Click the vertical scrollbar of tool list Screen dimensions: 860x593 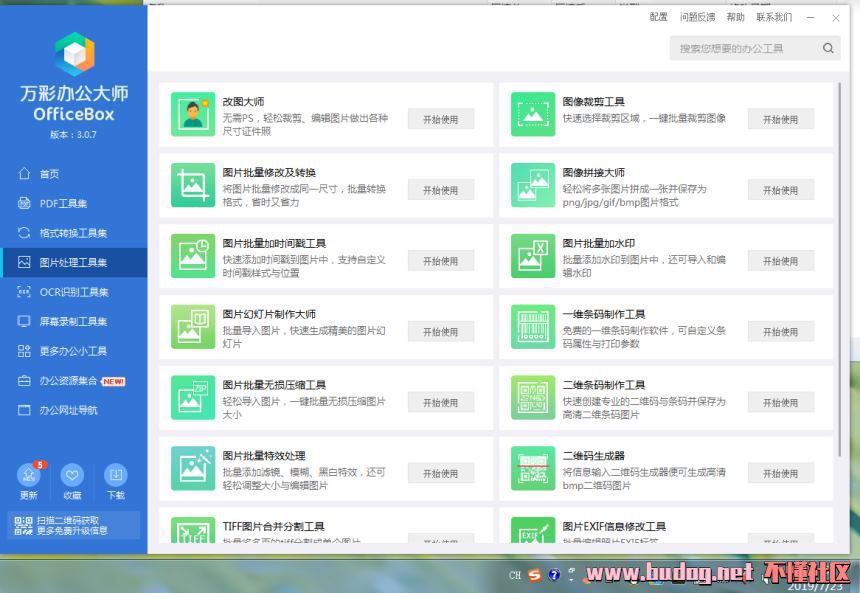coord(839,269)
